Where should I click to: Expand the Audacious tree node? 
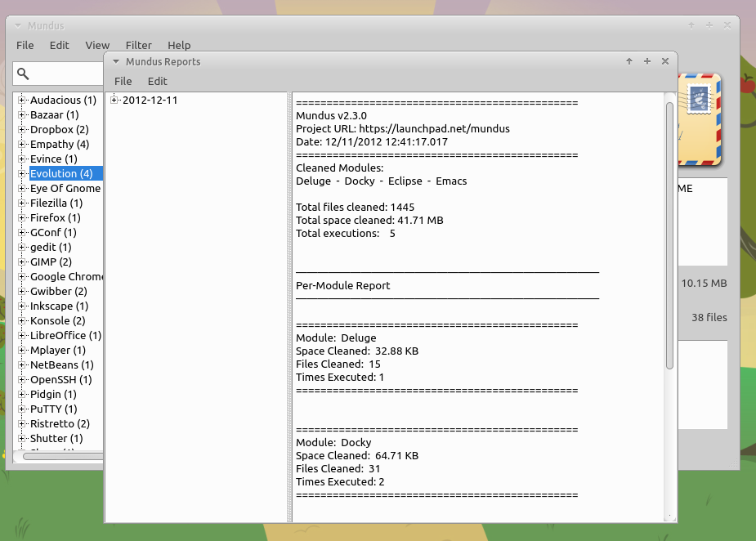click(21, 100)
